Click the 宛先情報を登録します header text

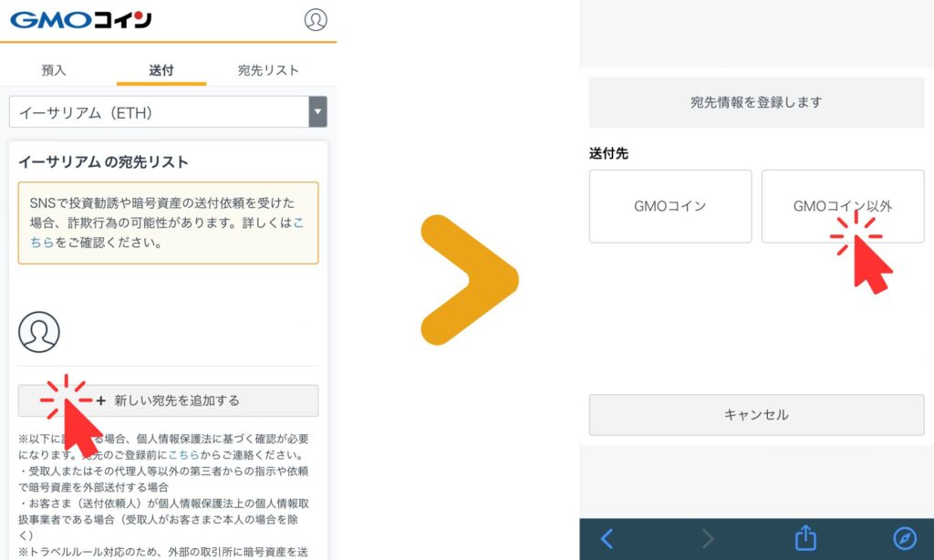tap(756, 102)
